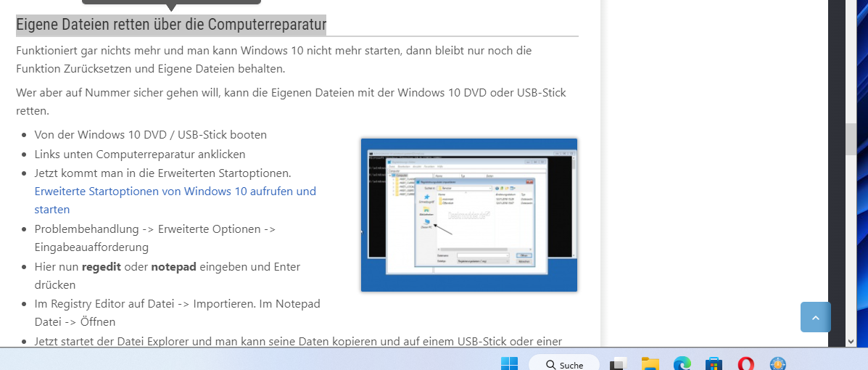Image resolution: width=868 pixels, height=370 pixels.
Task: Click the text 'Jetzt kommt man in die Erweiterten Startoptionen.'
Action: click(x=162, y=173)
